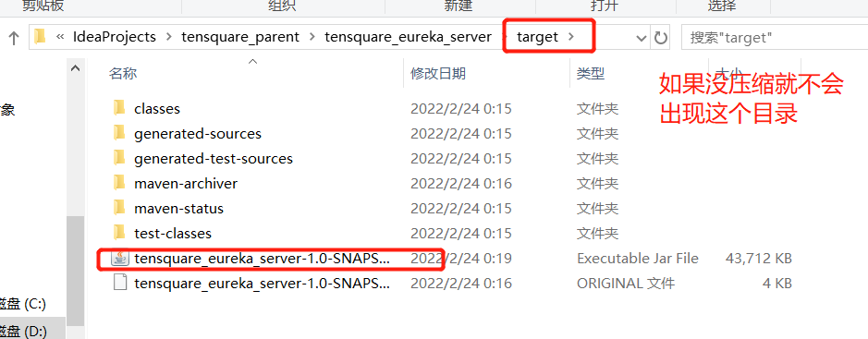
Task: Select test-classes folder name
Action: [173, 234]
